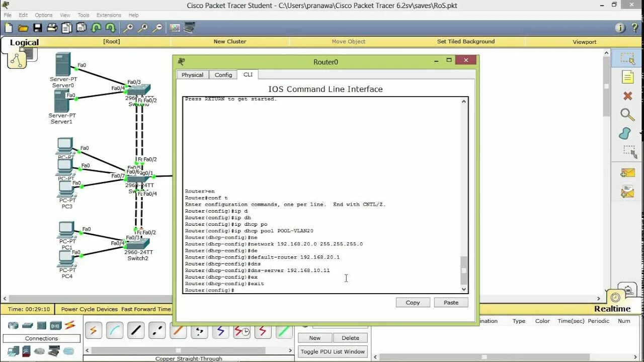Click the Redo green arrow icon
The height and width of the screenshot is (362, 644).
coord(111,28)
